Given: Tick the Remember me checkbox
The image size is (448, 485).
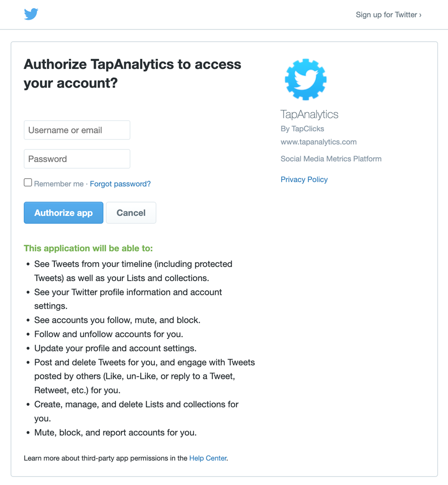Looking at the screenshot, I should click(28, 182).
